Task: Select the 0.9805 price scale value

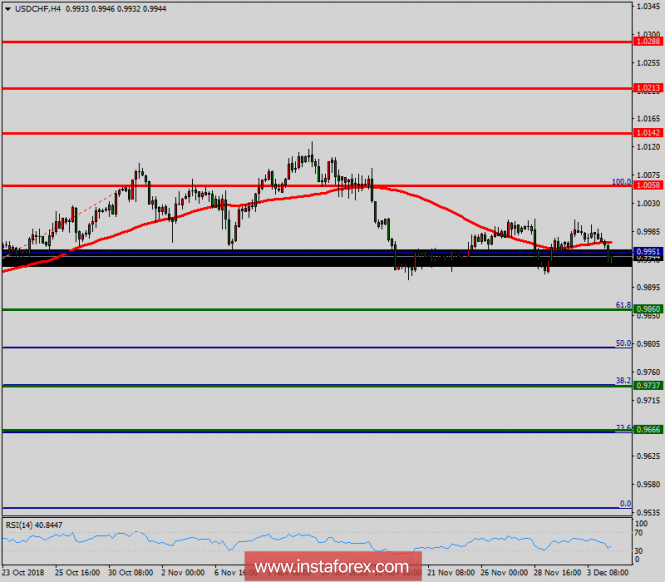Action: 648,344
